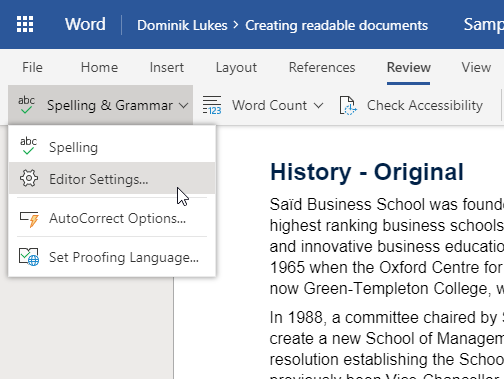The width and height of the screenshot is (504, 379).
Task: Click the abc icon beside Spelling menu entry
Action: point(28,146)
